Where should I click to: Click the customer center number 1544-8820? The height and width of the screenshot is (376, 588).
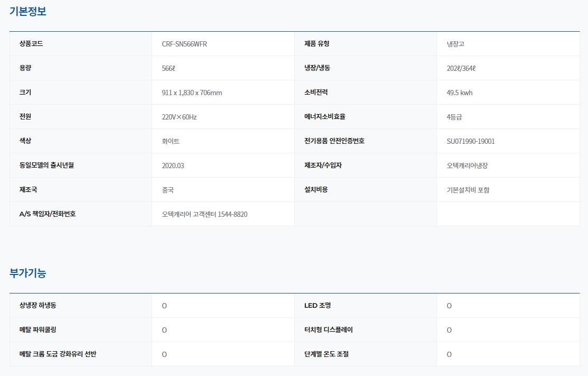(x=232, y=214)
